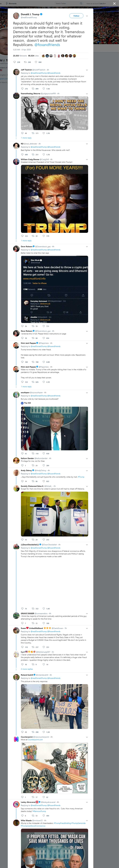Open the voting booth photo thumbnail
Screen dimensions: 119x868
[54, 514]
